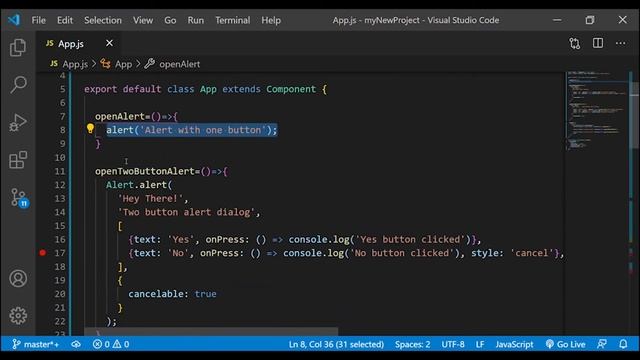Image resolution: width=640 pixels, height=360 pixels.
Task: Remove the breakpoint on line 17
Action: [x=42, y=253]
